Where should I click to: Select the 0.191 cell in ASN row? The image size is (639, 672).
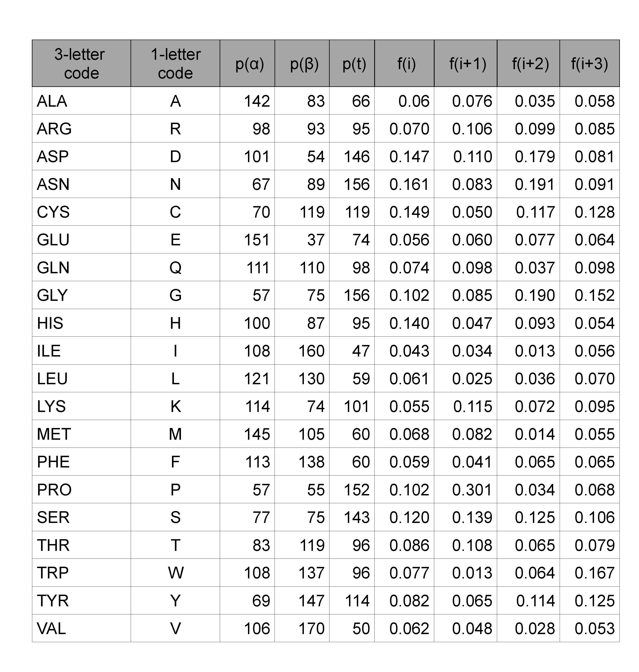[x=534, y=185]
